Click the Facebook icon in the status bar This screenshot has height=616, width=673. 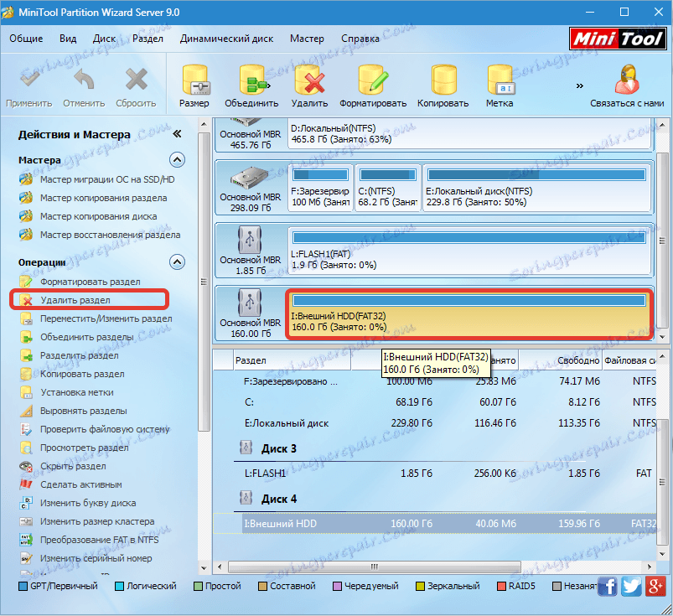pos(608,586)
